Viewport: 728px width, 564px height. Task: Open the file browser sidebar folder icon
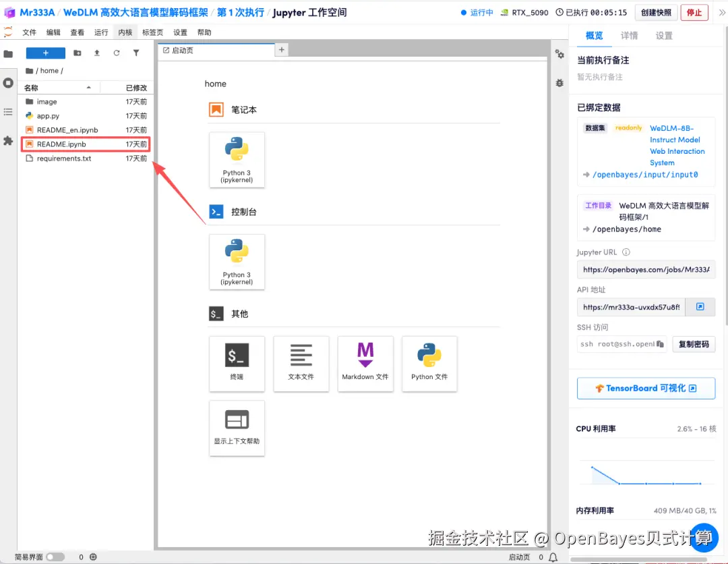coord(8,54)
